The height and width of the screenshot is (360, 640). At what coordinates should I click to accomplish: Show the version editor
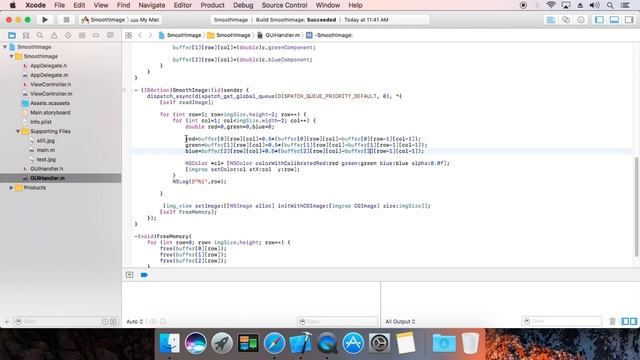(x=581, y=20)
